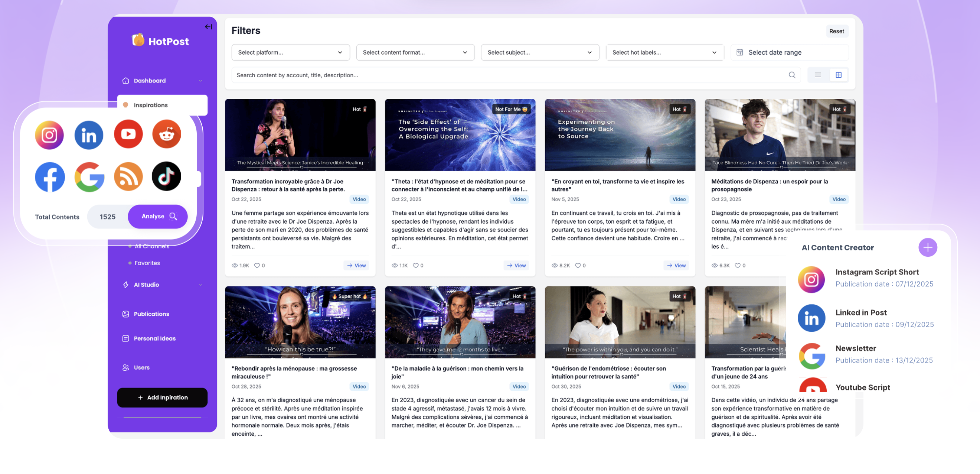Open Publications in the sidebar
This screenshot has height=474, width=980.
click(x=151, y=314)
